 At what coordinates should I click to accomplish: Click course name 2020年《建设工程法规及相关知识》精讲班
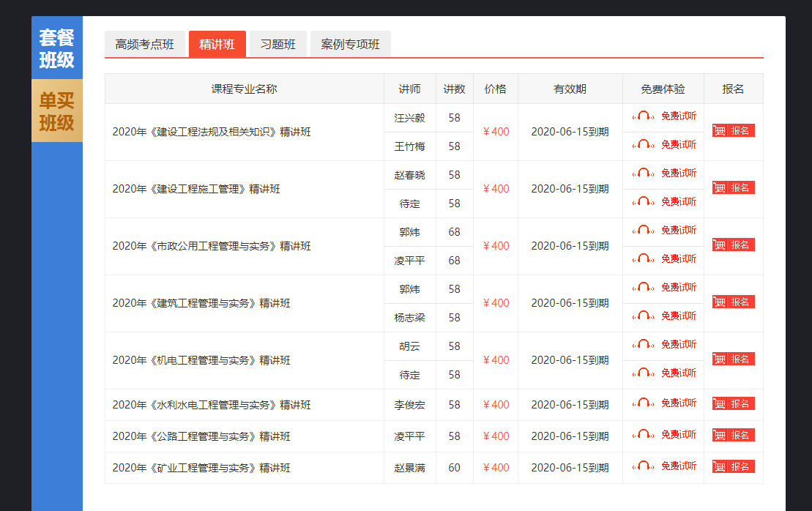pyautogui.click(x=212, y=132)
